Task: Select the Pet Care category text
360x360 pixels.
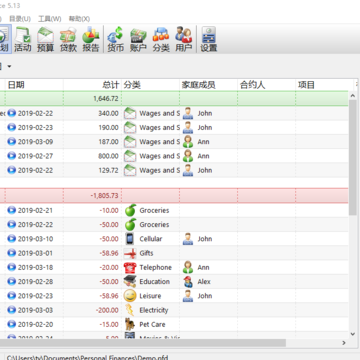Action: coord(152,324)
